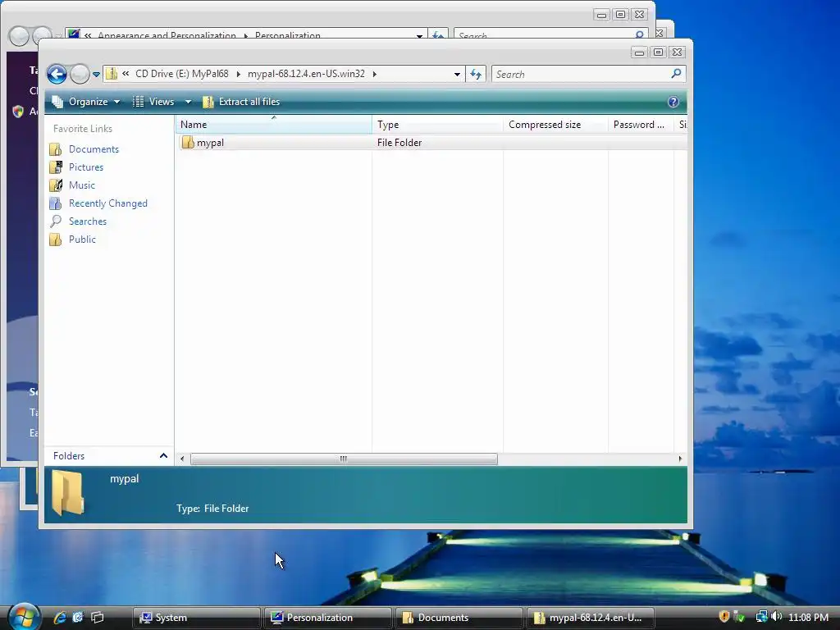Click the volume speaker tray icon
Screen dimensions: 840x630
(x=776, y=617)
